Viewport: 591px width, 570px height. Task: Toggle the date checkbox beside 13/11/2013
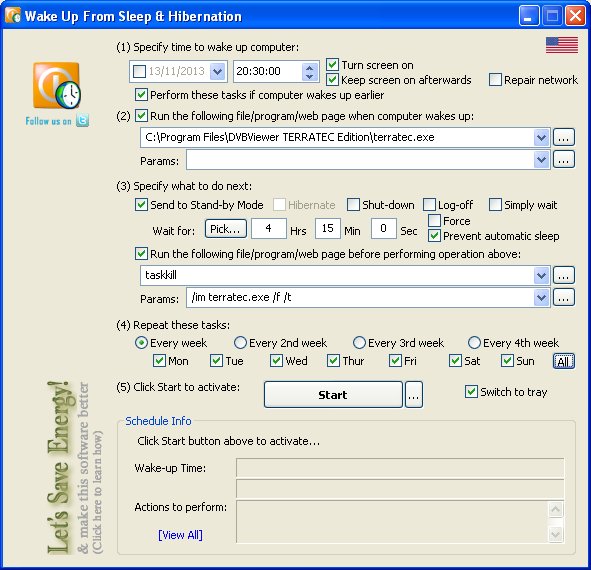pos(139,71)
